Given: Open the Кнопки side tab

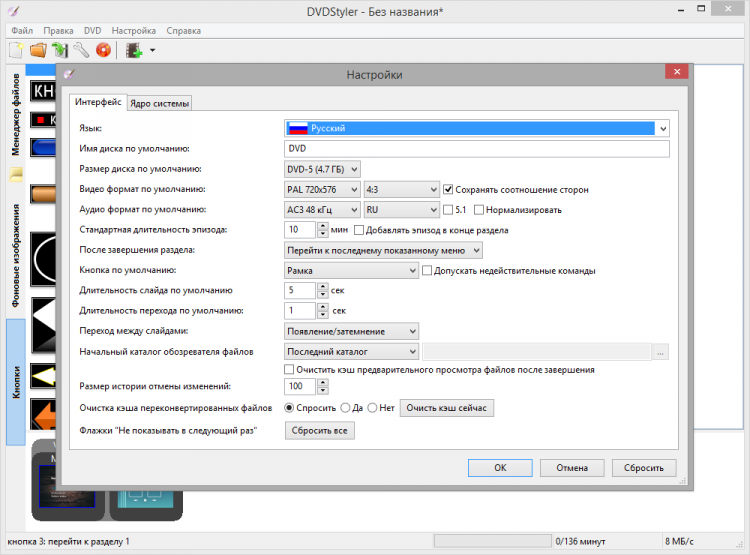Looking at the screenshot, I should click(x=16, y=382).
